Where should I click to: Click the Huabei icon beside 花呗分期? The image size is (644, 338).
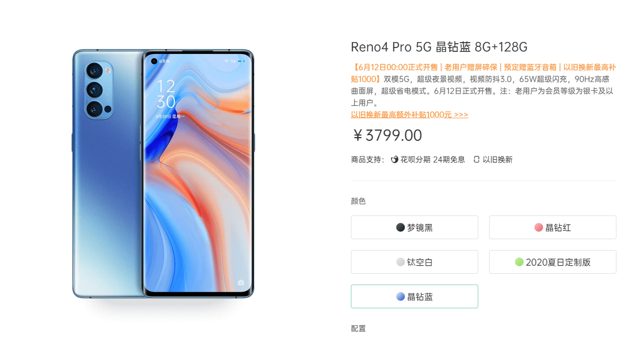coord(394,159)
